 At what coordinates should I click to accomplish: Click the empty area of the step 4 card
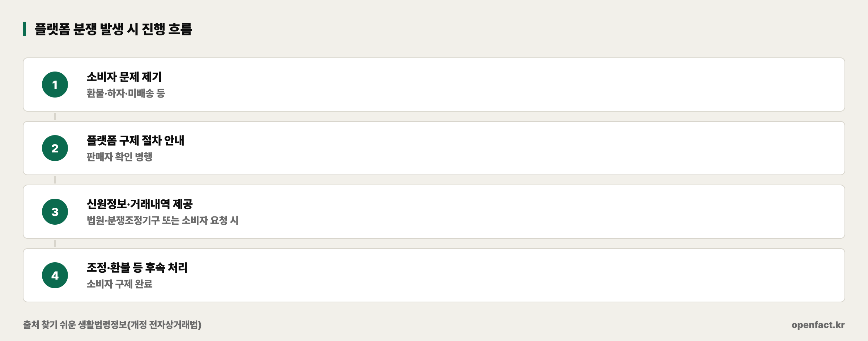[x=506, y=275]
